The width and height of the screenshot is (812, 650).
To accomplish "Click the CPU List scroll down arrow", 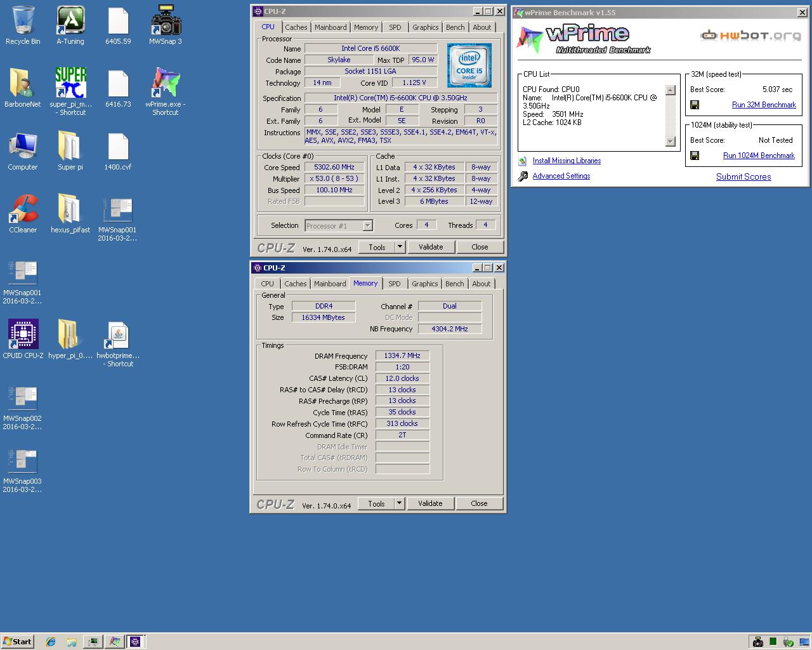I will [x=671, y=141].
